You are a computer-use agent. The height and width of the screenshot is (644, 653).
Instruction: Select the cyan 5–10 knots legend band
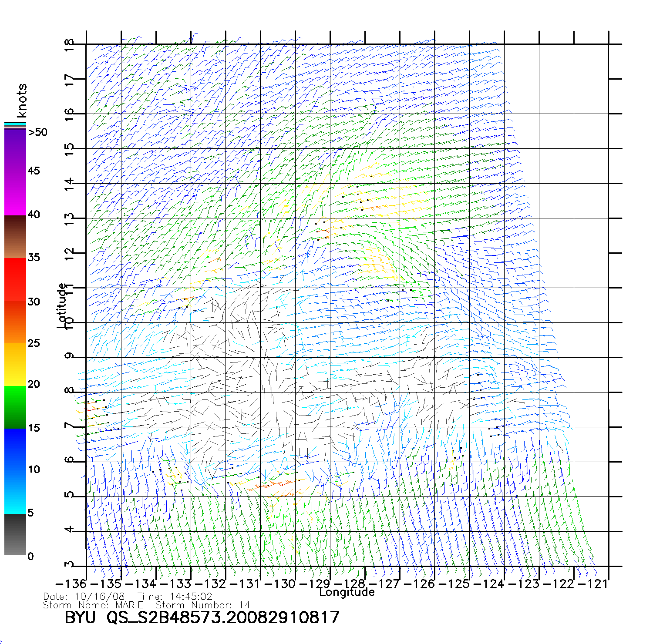click(15, 492)
